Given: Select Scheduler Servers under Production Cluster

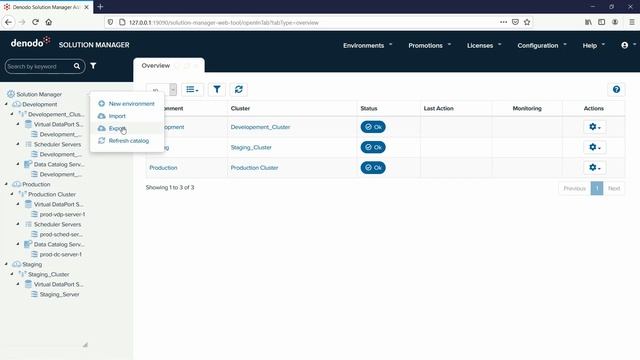Looking at the screenshot, I should coord(58,224).
